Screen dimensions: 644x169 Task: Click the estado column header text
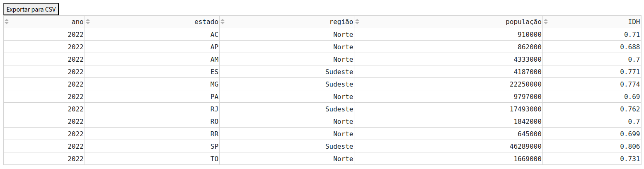click(206, 22)
